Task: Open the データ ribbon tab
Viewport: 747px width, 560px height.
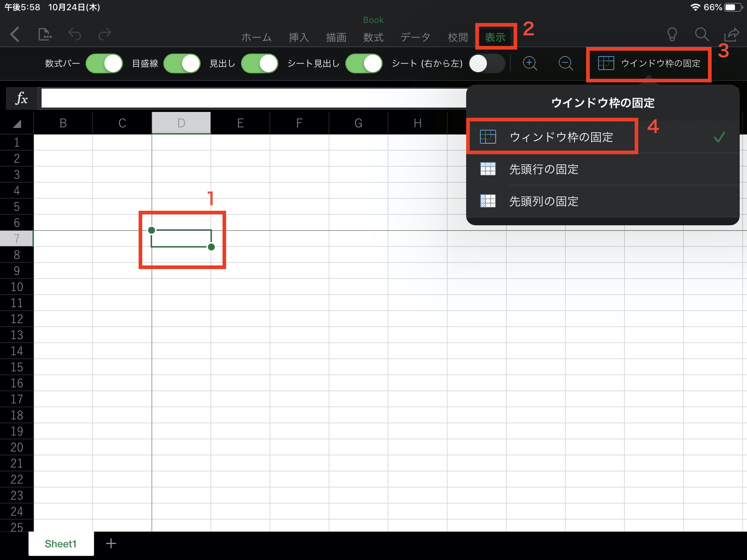Action: (415, 37)
